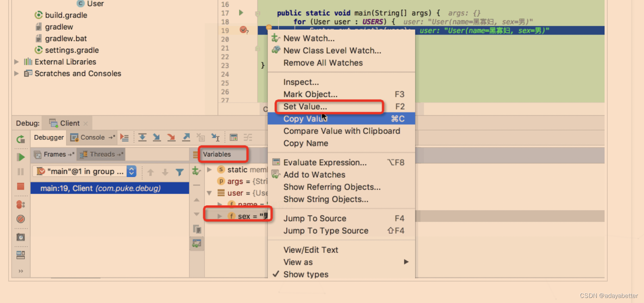This screenshot has height=303, width=644.
Task: Select Show Referring Objects...
Action: click(x=341, y=187)
